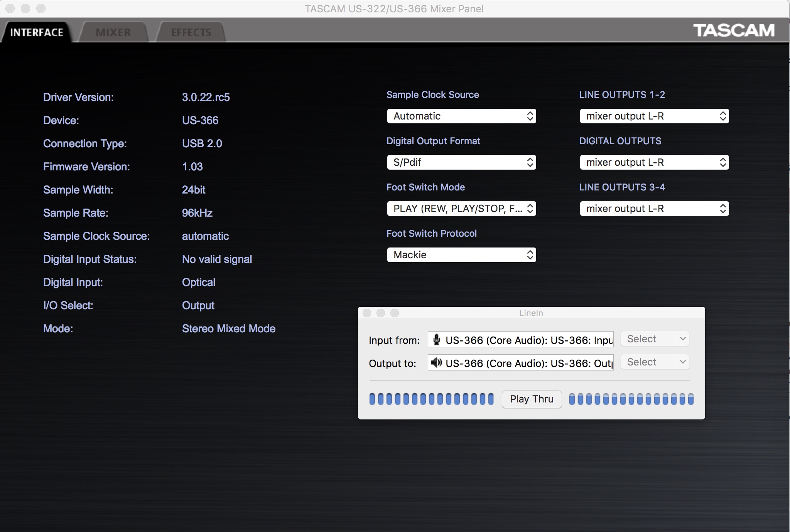Open Select menu next to Output to

pos(655,362)
